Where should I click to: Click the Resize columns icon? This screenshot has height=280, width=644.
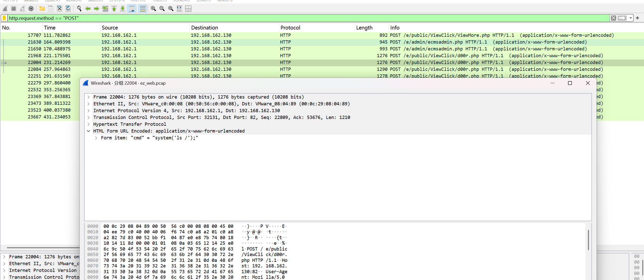(x=179, y=9)
